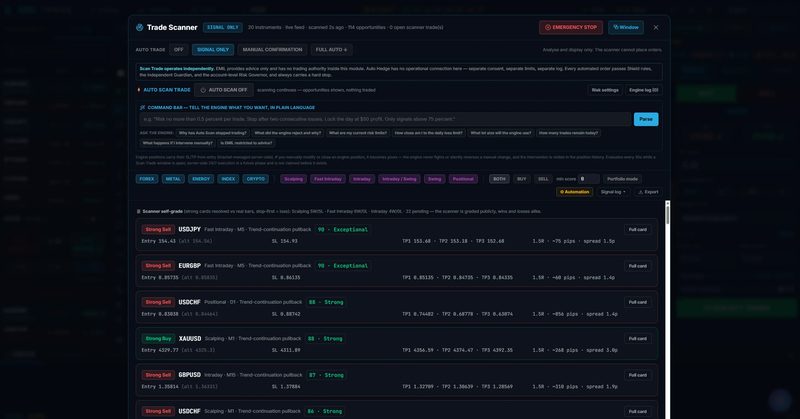This screenshot has height=419, width=800.
Task: Ask how many trades remain today
Action: 568,133
